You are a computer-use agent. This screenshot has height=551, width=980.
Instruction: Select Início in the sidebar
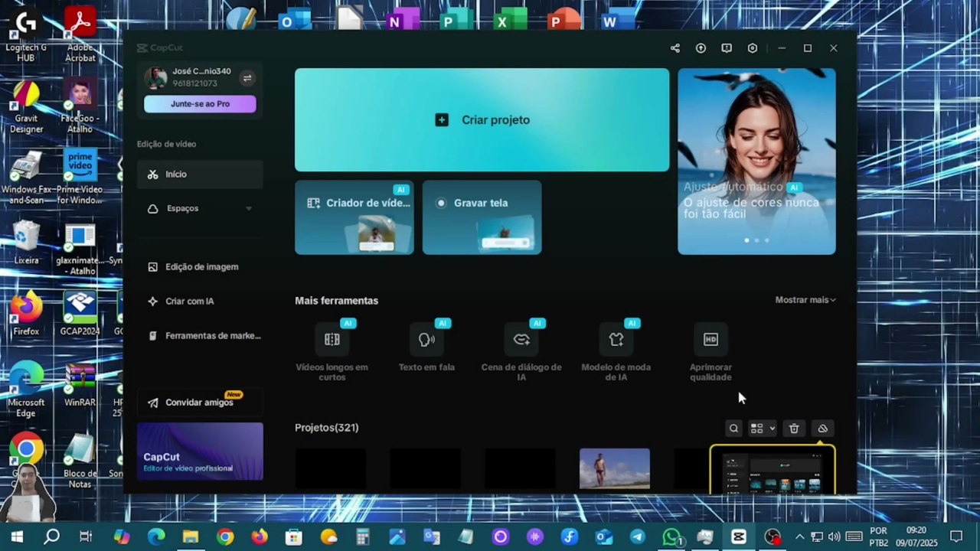pos(200,174)
